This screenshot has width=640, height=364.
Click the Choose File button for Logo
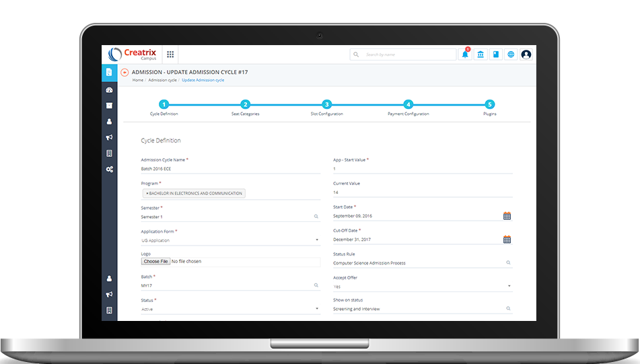(x=155, y=261)
